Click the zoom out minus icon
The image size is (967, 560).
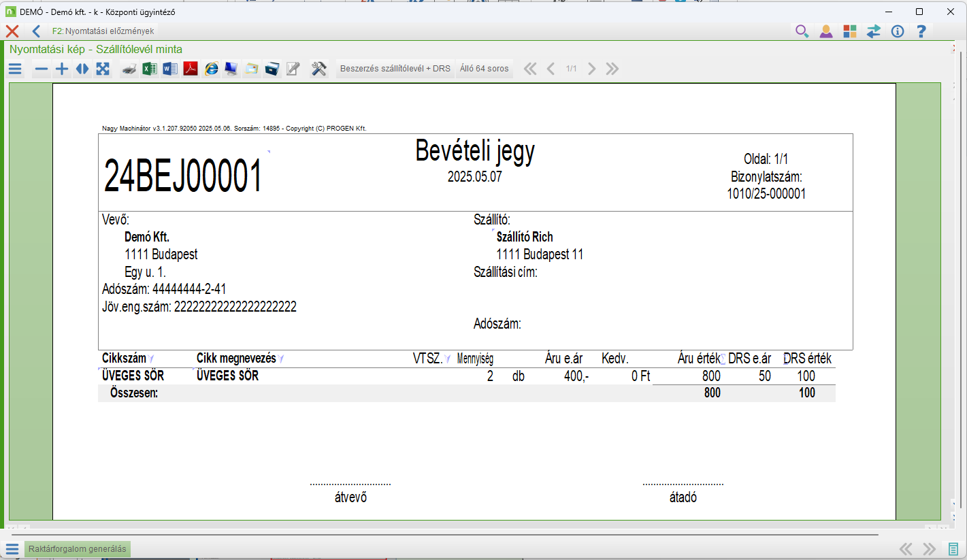(42, 69)
